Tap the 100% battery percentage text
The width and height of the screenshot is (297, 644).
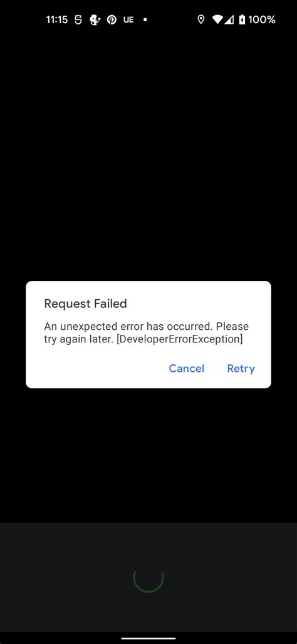262,19
